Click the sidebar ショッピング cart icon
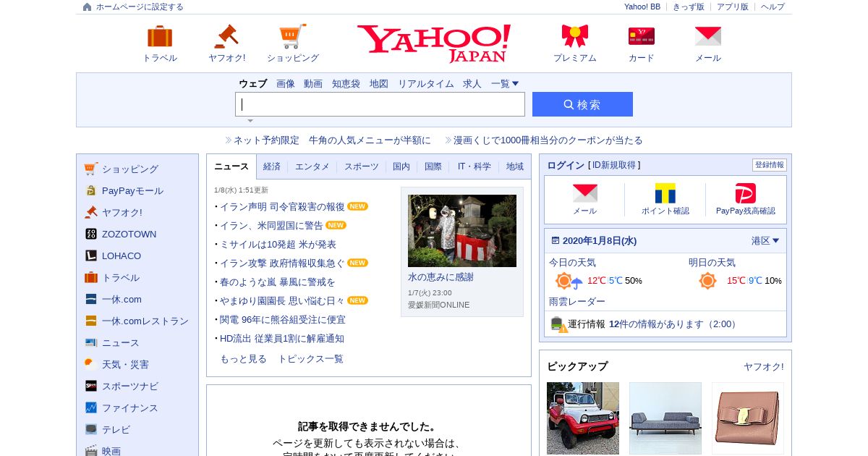This screenshot has width=868, height=456. tap(91, 169)
